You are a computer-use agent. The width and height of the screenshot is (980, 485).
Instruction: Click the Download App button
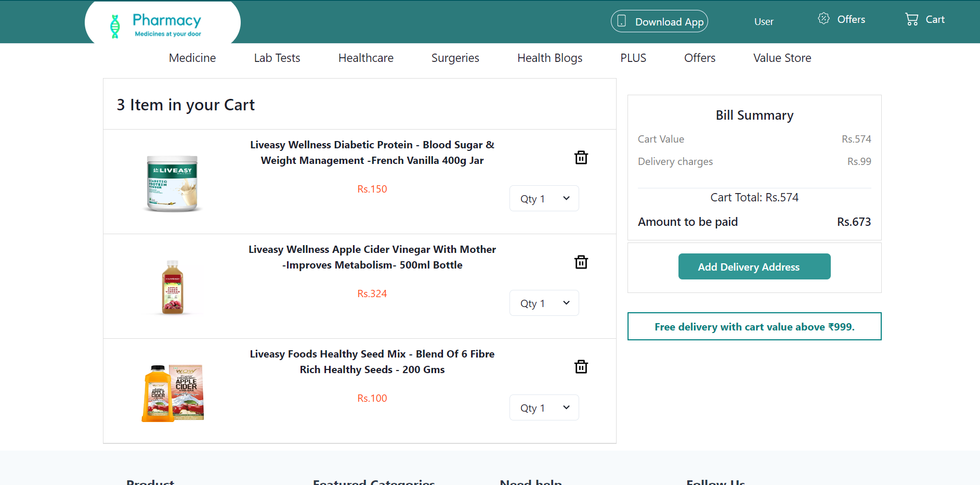click(x=659, y=21)
